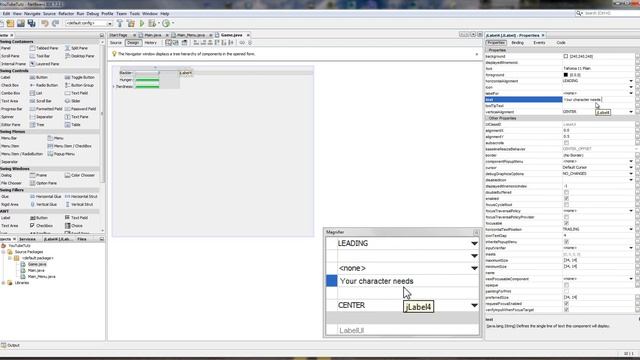Open the labelFor property dropdown
Image resolution: width=640 pixels, height=360 pixels.
tap(631, 93)
